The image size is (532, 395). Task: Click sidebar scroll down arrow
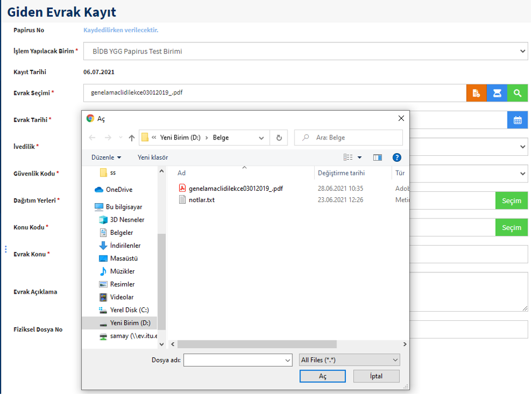click(162, 344)
